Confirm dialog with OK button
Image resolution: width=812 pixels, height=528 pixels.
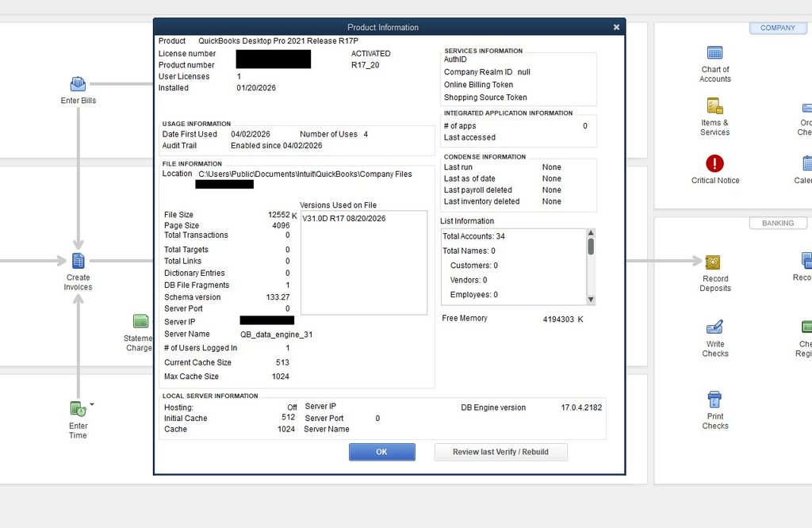(x=381, y=452)
